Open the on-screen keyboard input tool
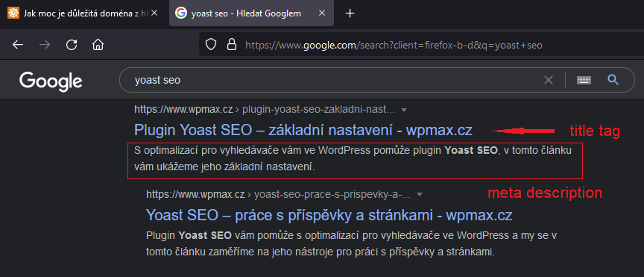Image resolution: width=644 pixels, height=277 pixels. [584, 80]
